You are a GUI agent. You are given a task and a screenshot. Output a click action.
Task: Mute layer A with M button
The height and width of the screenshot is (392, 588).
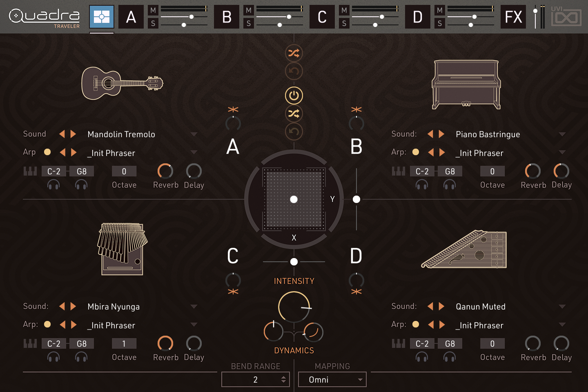[x=153, y=10]
